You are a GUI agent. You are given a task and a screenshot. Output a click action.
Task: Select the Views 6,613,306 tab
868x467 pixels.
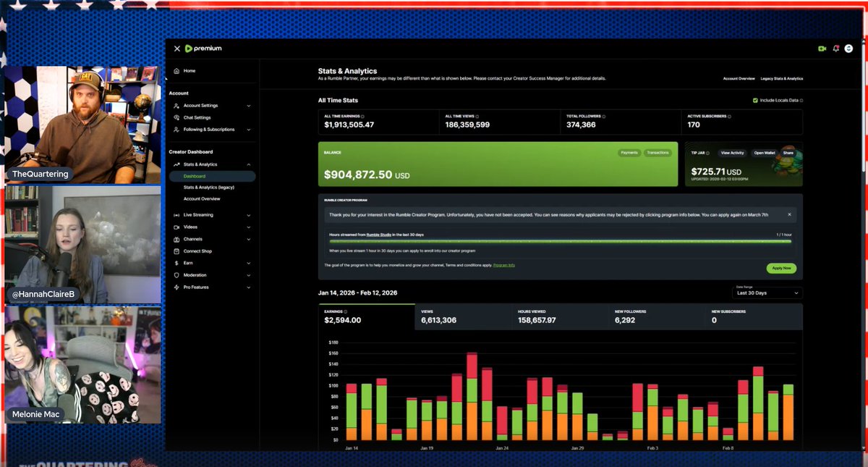[x=464, y=316]
